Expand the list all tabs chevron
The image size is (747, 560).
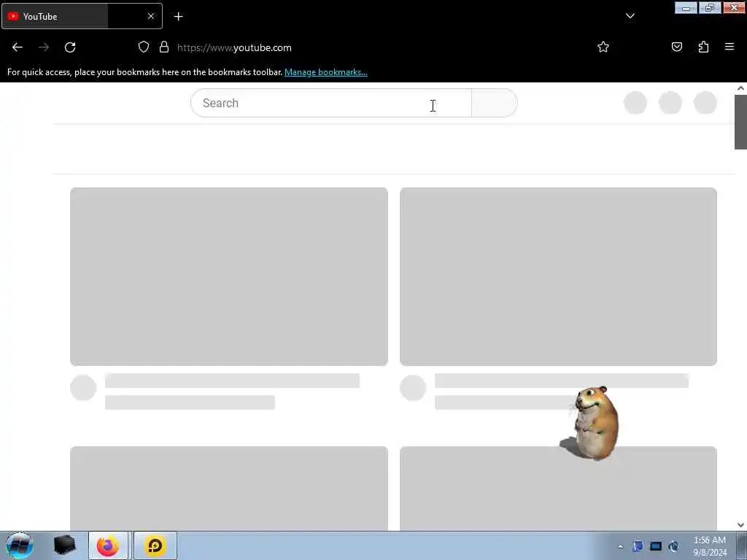click(630, 16)
